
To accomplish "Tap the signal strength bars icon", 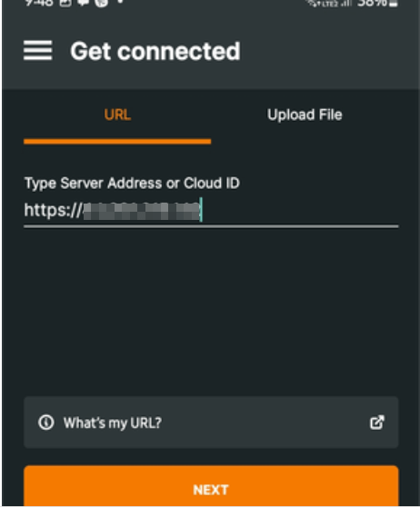I will (347, 4).
